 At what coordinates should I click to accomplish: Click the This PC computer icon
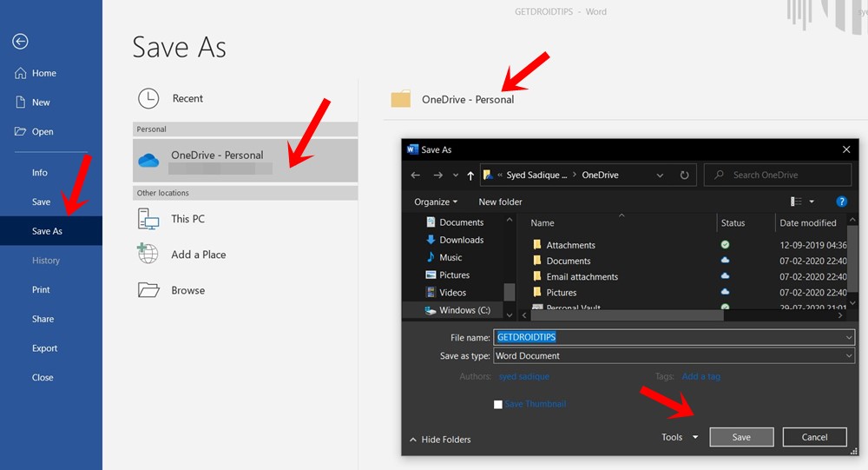[x=148, y=219]
